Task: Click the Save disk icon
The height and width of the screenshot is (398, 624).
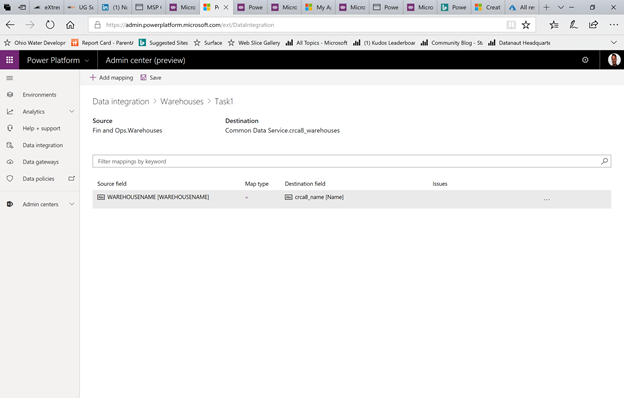Action: tap(143, 78)
